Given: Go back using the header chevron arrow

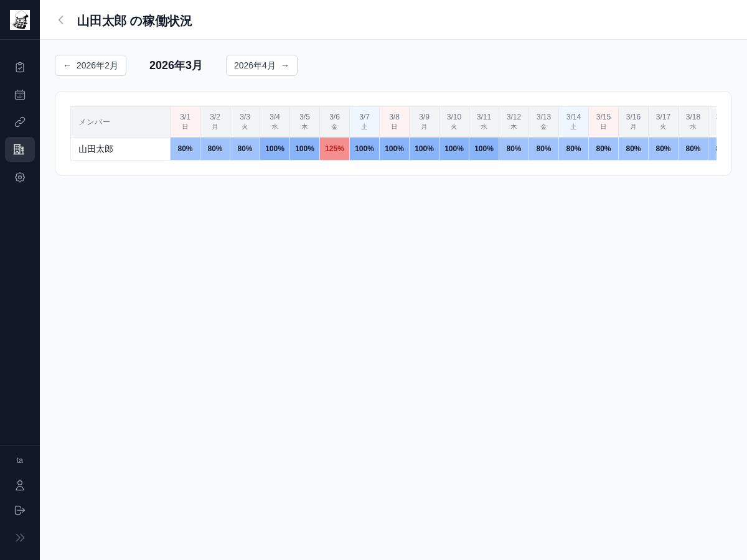Looking at the screenshot, I should pyautogui.click(x=60, y=21).
